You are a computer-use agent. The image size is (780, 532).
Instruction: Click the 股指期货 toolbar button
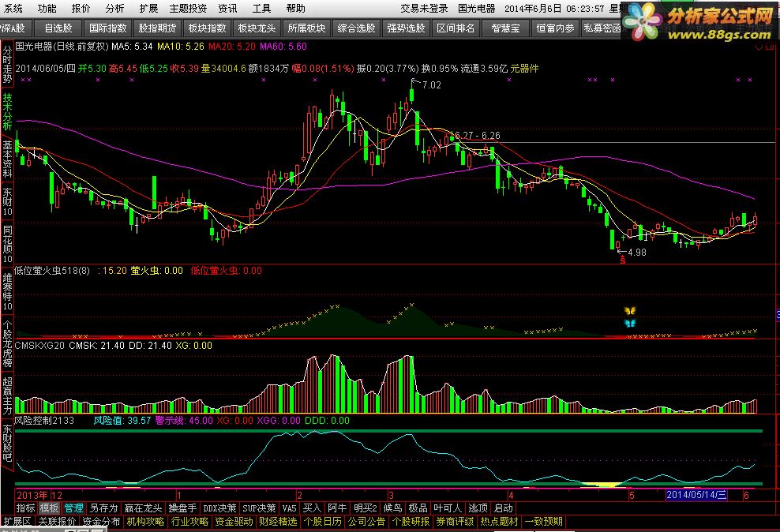click(158, 28)
